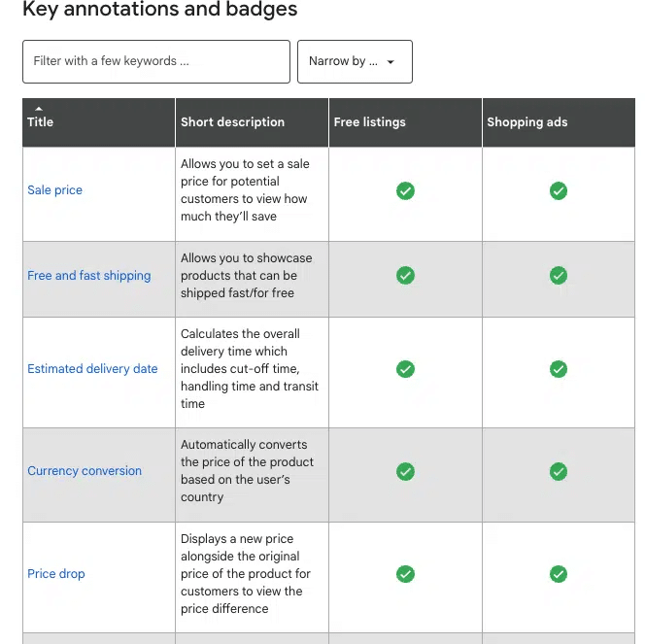Sort table by the Title column header
Viewport: 645px width, 644px height.
(41, 122)
